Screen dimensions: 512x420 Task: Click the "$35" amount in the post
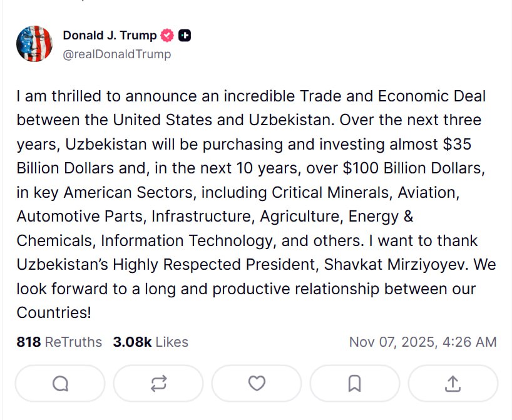tap(457, 144)
